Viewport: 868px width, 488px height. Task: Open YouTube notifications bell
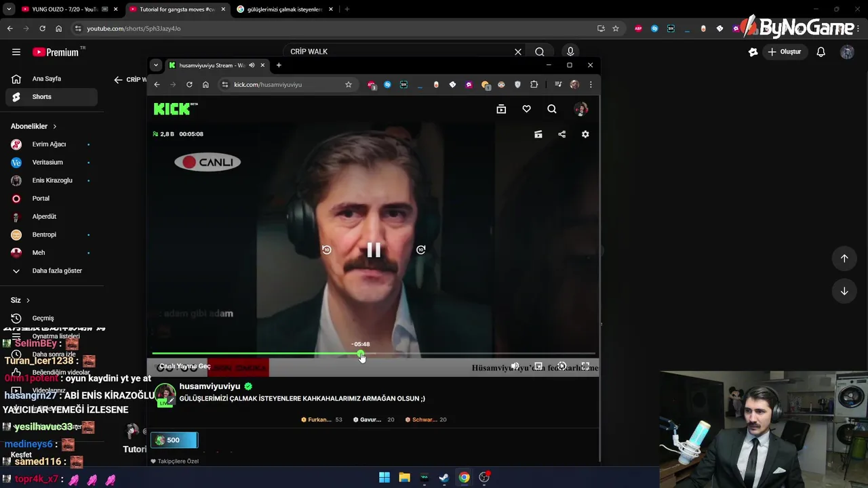[821, 52]
